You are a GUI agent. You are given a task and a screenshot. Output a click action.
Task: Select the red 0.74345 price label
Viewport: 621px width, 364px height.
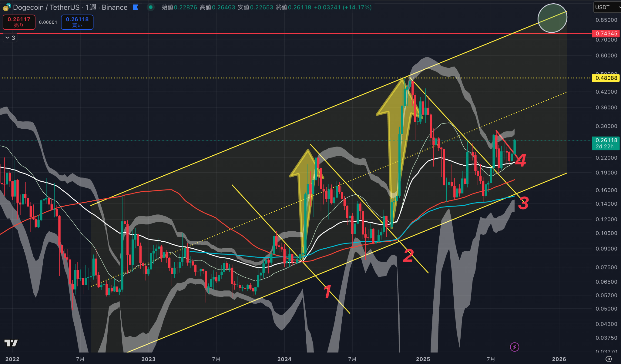606,33
